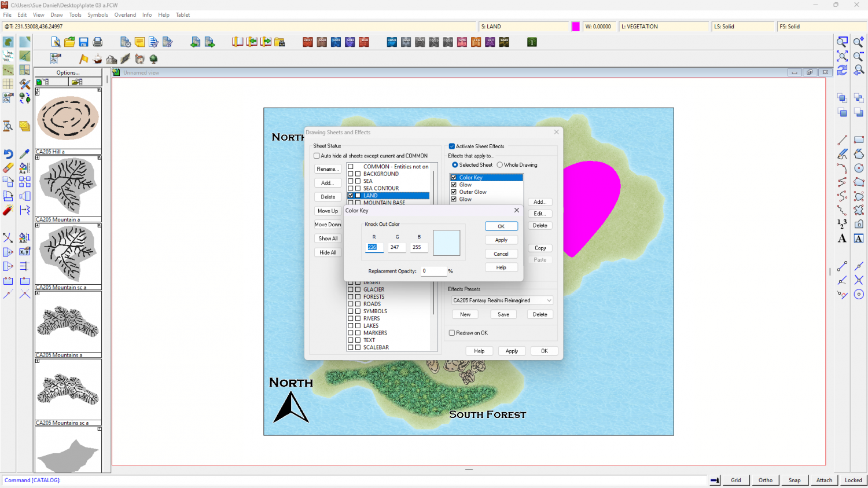
Task: Click the Zoom In plus magnifier
Action: tap(859, 42)
